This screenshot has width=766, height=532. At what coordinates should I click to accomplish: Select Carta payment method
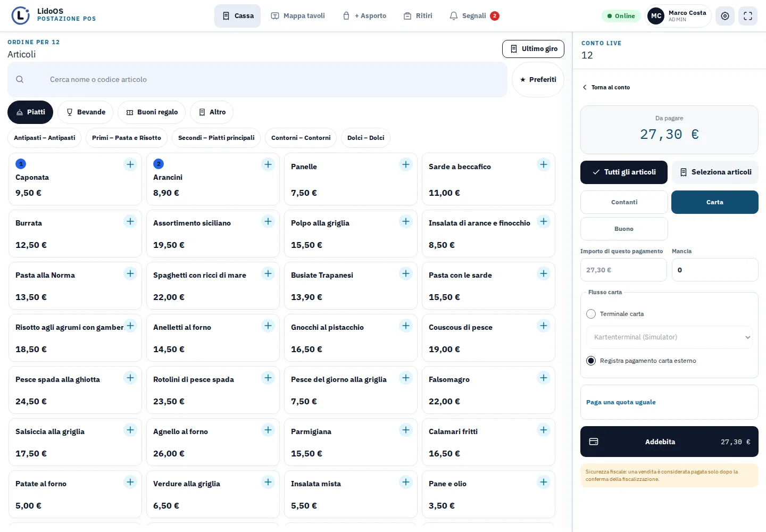(715, 202)
